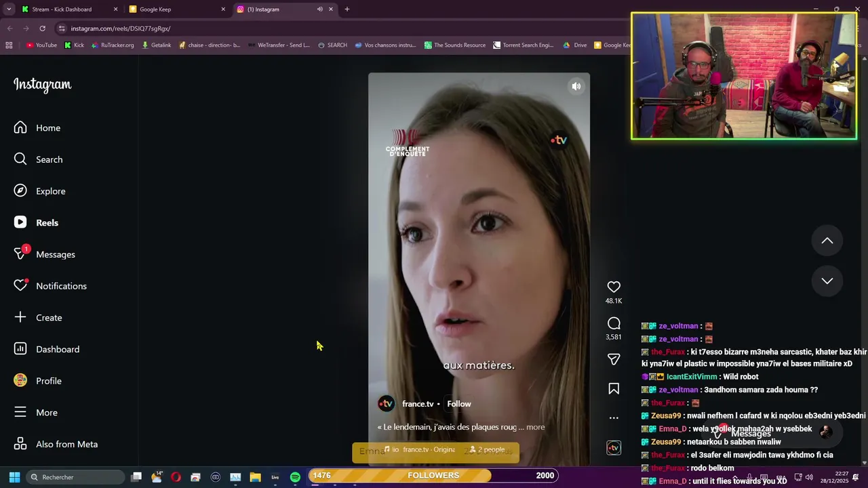
Task: Open the Reels section in the sidebar
Action: tap(36, 223)
